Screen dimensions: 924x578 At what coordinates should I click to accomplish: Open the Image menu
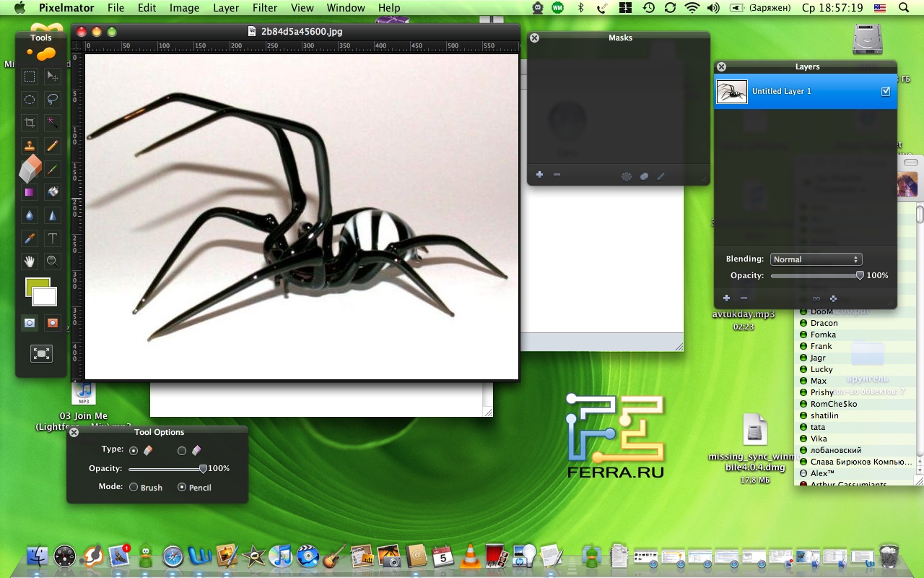tap(184, 8)
